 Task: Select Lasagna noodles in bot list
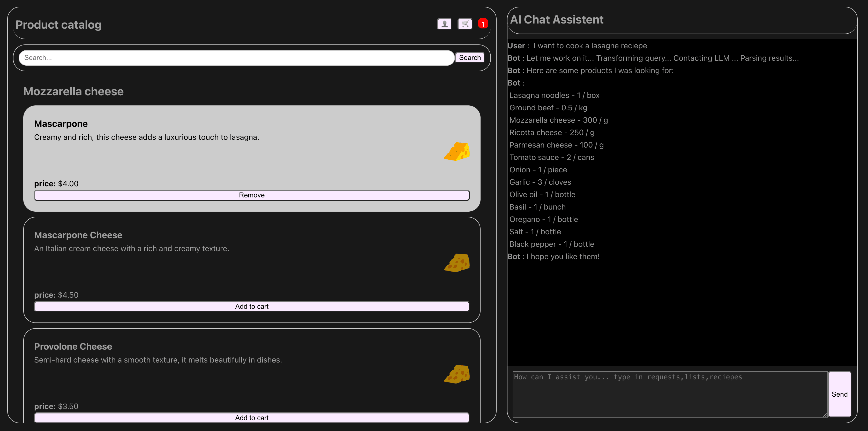point(554,95)
